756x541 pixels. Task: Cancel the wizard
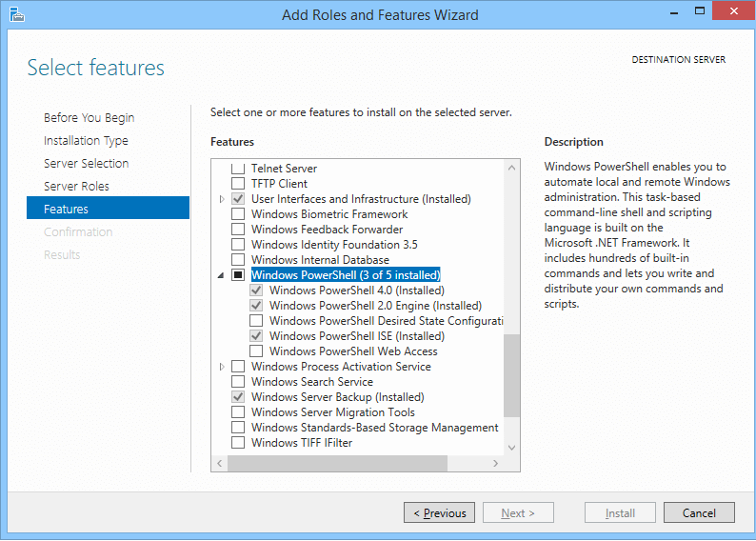(x=699, y=512)
